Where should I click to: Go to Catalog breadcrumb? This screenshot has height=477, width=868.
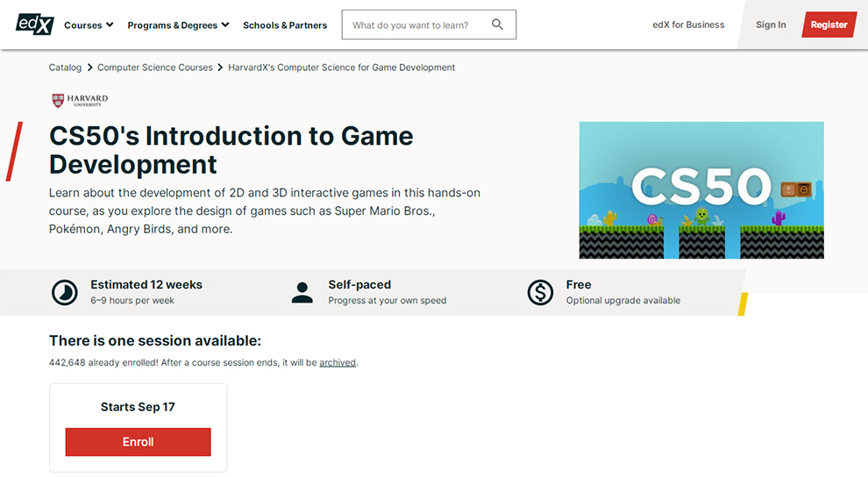(65, 68)
